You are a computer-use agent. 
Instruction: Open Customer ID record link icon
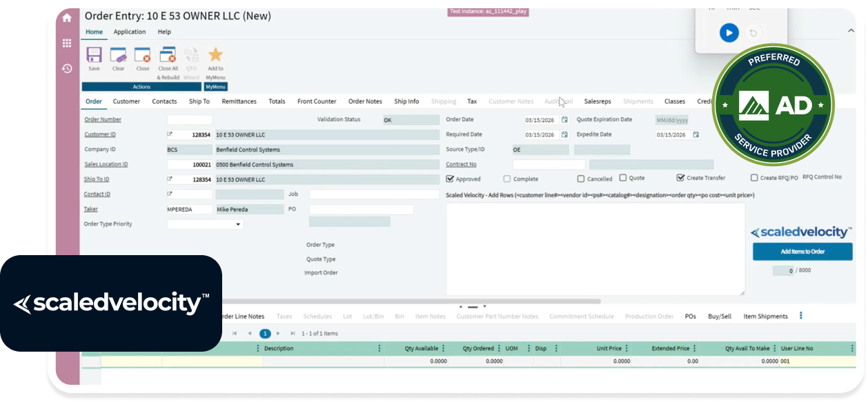click(170, 134)
